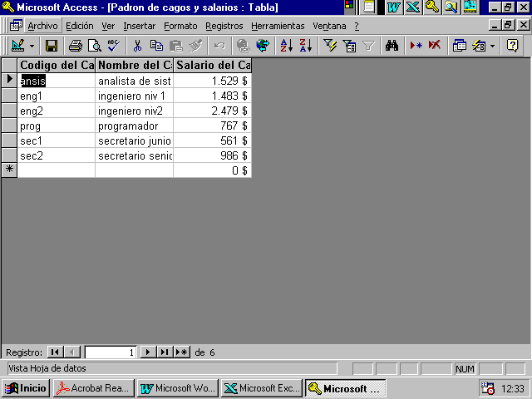Switch to Microsoft Excel in taskbar
This screenshot has width=532, height=399.
[x=262, y=388]
